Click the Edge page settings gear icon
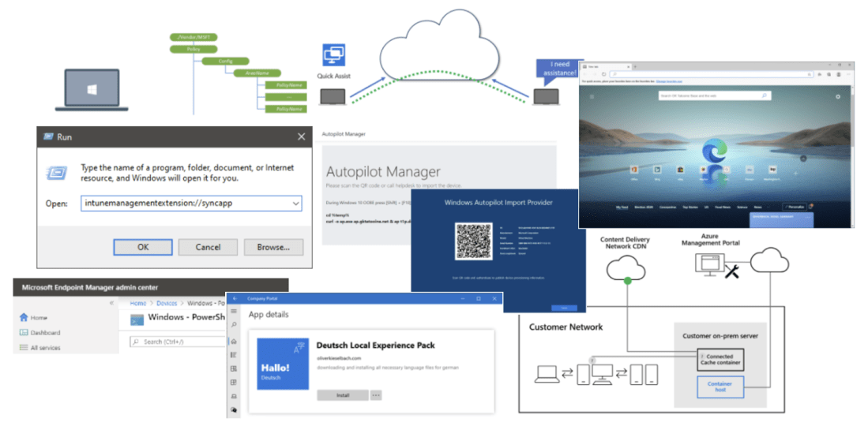The width and height of the screenshot is (868, 430). pyautogui.click(x=837, y=96)
